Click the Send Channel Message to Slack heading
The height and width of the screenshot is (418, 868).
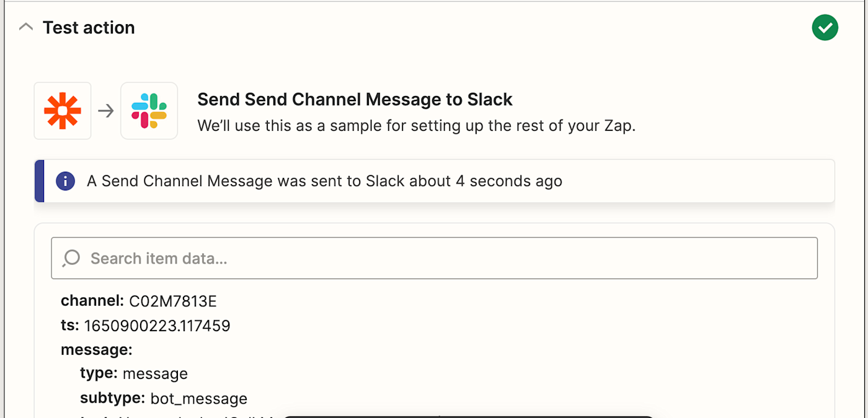click(x=355, y=99)
